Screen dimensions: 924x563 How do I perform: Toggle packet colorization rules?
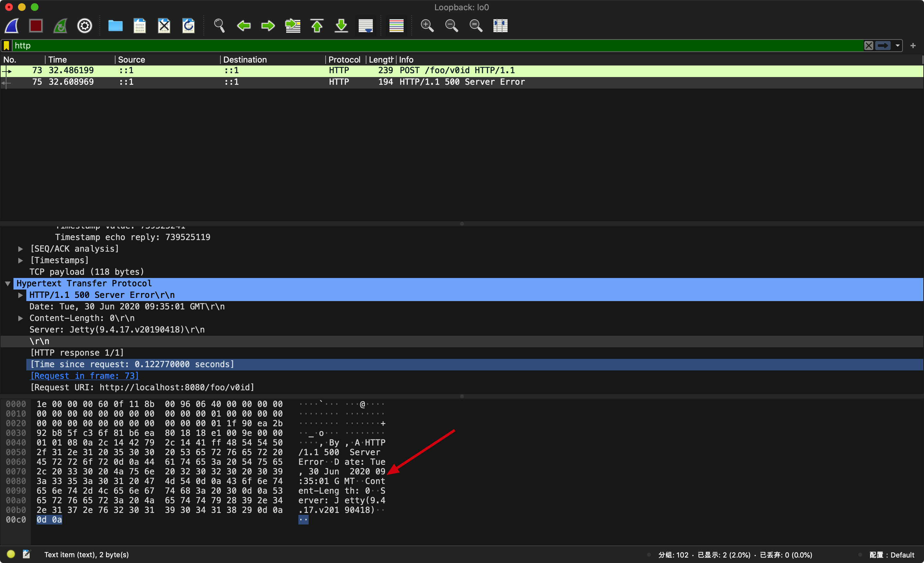click(396, 26)
